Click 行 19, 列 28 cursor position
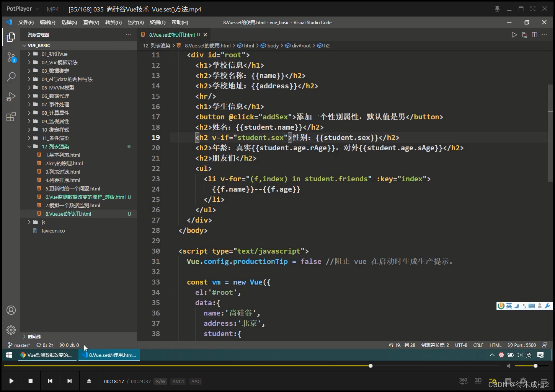Viewport: 555px width, 392px height. [402, 345]
